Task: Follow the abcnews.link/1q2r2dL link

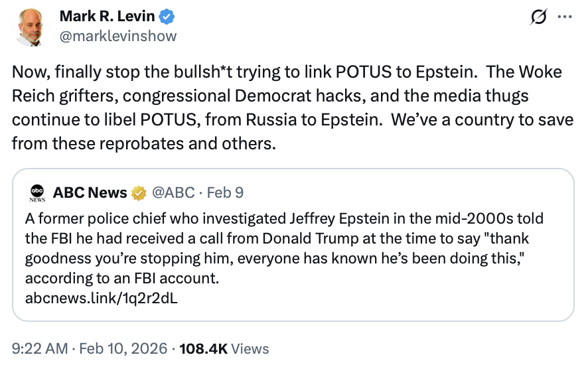Action: pyautogui.click(x=101, y=298)
